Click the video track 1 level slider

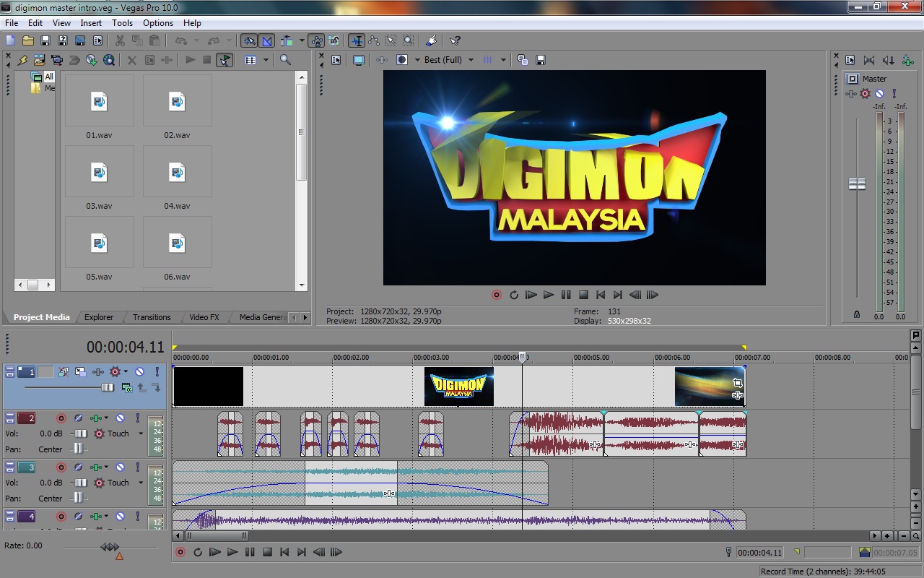pyautogui.click(x=107, y=388)
